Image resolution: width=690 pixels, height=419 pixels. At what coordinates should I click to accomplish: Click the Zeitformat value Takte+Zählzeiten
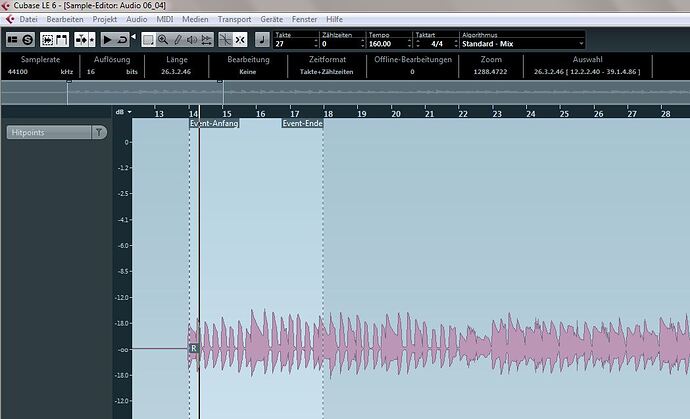click(x=327, y=71)
